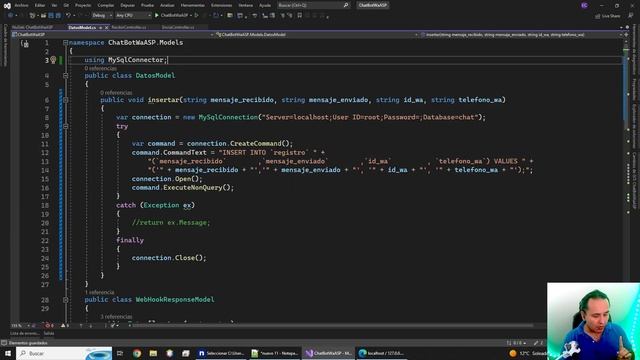This screenshot has width=640, height=360.
Task: Switch to the Edge localhost window in taskbar
Action: pyautogui.click(x=382, y=353)
